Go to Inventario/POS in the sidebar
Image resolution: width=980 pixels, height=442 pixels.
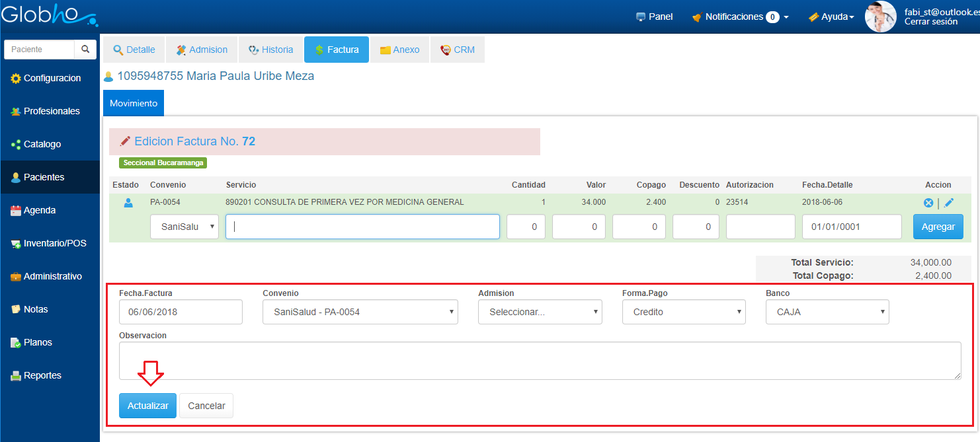[54, 243]
